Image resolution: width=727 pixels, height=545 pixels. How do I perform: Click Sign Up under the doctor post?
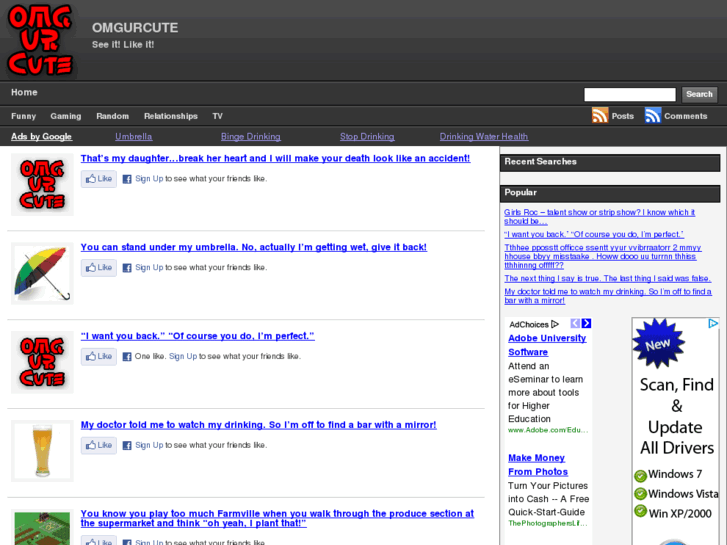point(149,445)
